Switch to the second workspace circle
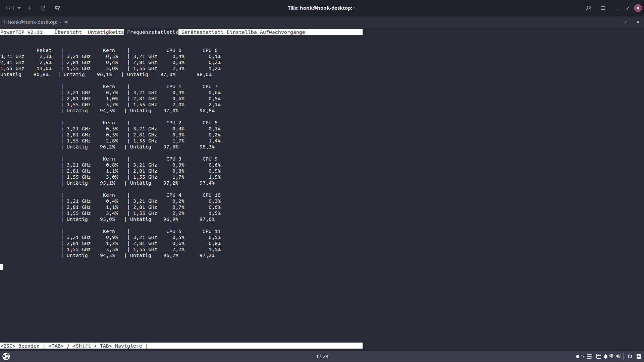The height and width of the screenshot is (362, 644). (x=582, y=357)
